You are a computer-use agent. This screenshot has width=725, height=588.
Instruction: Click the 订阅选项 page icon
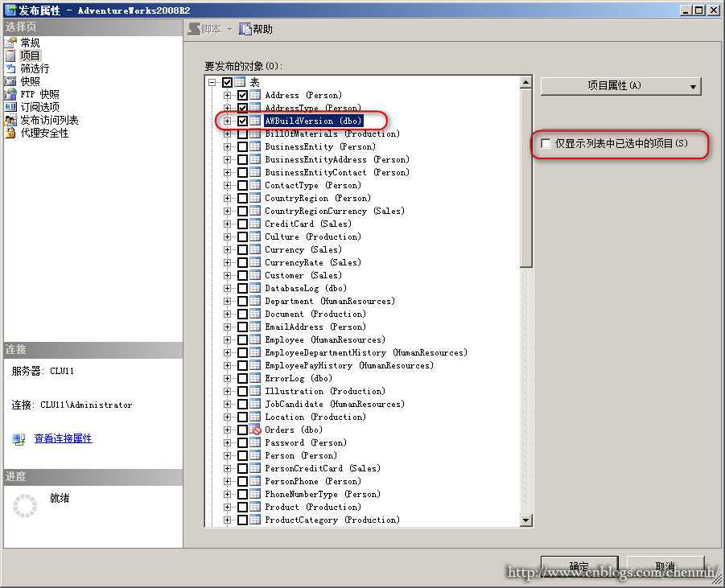(10, 107)
